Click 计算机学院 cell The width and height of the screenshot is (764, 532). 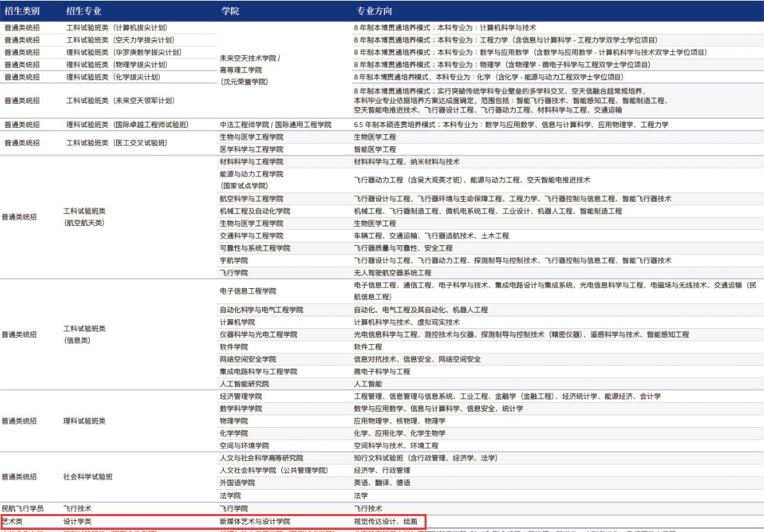click(237, 322)
